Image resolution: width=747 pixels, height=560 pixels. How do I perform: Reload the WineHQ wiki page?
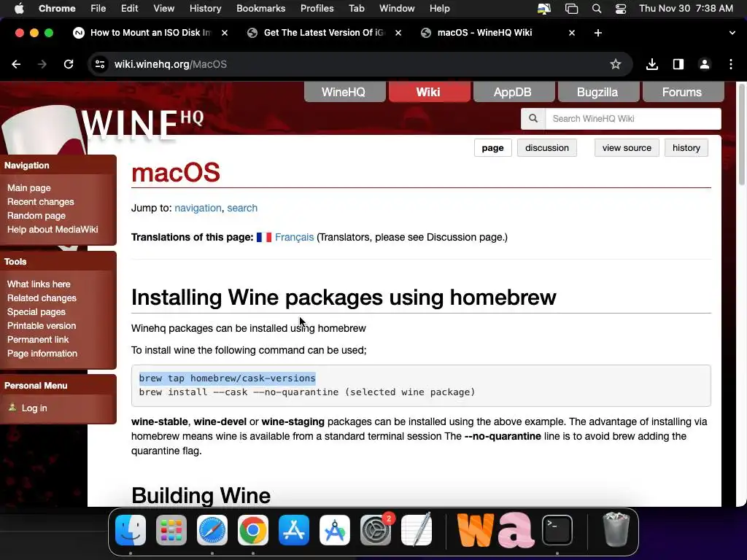69,64
